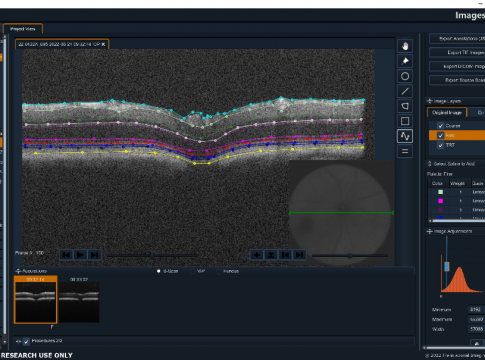Viewport: 485px width, 360px height.
Task: Activate the polygon region tool
Action: (x=405, y=106)
